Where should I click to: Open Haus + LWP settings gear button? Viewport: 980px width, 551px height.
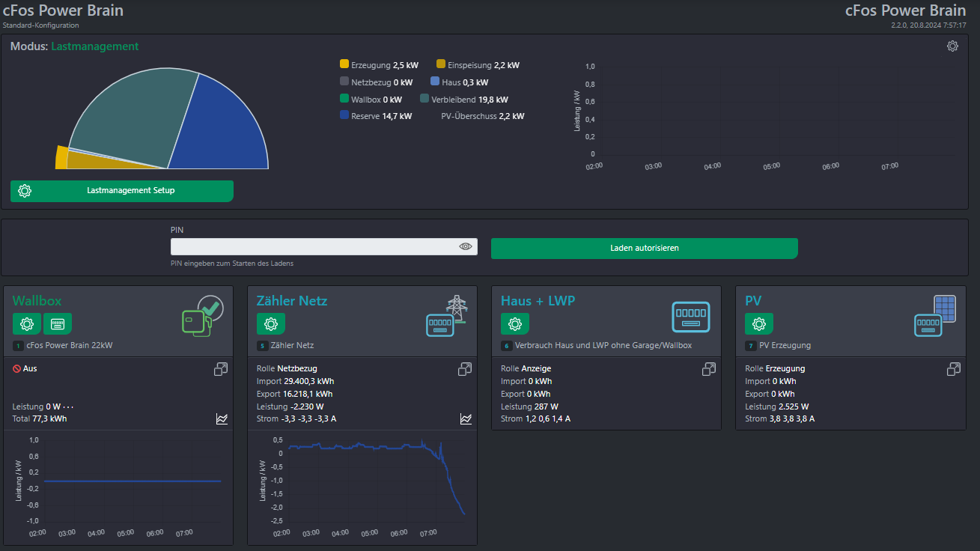point(515,324)
